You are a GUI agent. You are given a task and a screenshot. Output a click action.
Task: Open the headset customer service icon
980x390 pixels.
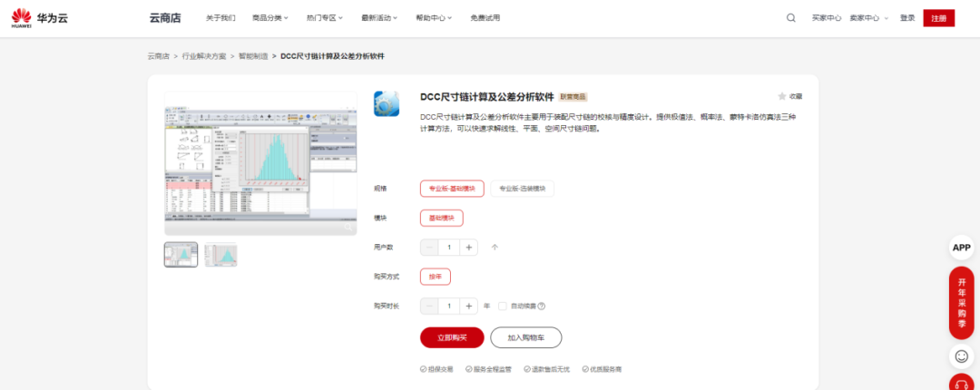coord(961,383)
